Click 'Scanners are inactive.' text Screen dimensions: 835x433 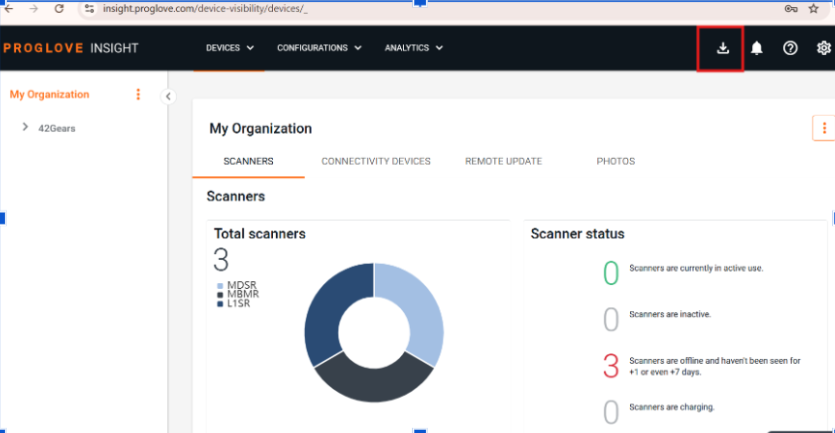click(670, 314)
